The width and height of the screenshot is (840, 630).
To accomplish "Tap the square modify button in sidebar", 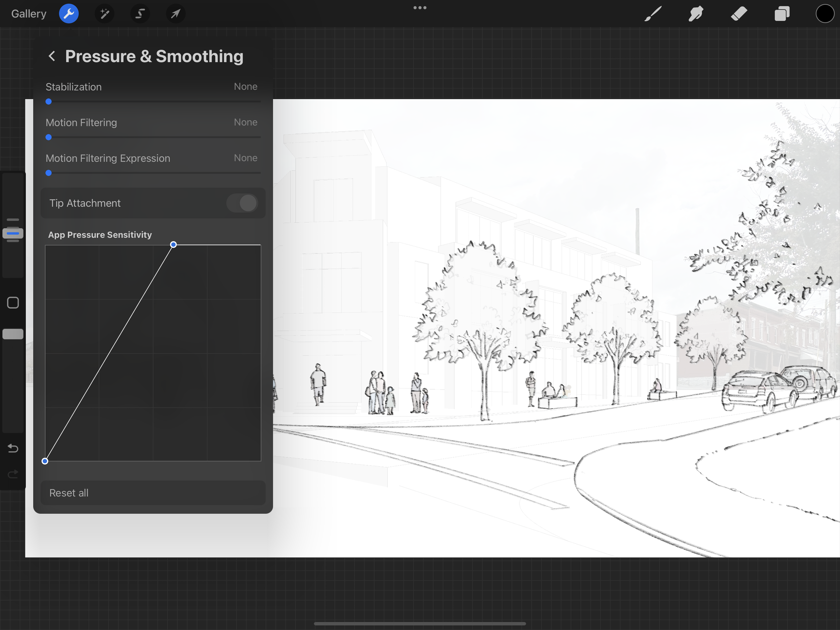I will pyautogui.click(x=13, y=303).
